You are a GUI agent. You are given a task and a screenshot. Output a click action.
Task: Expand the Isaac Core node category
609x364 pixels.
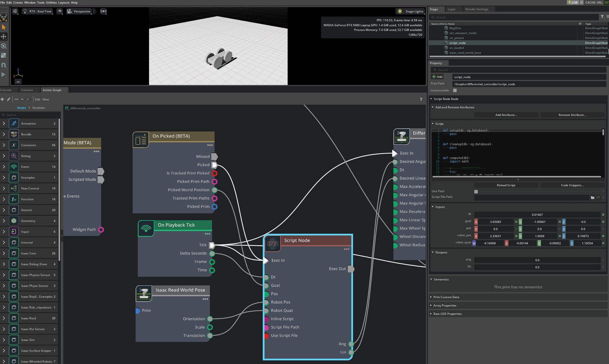(x=3, y=253)
